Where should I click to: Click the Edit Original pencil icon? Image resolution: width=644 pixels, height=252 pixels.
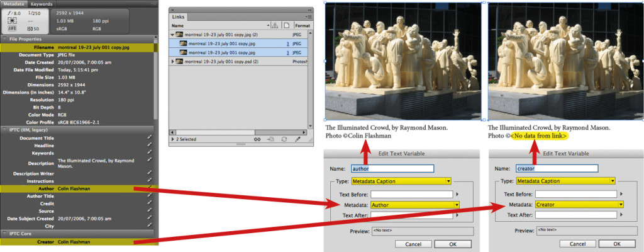[x=297, y=140]
